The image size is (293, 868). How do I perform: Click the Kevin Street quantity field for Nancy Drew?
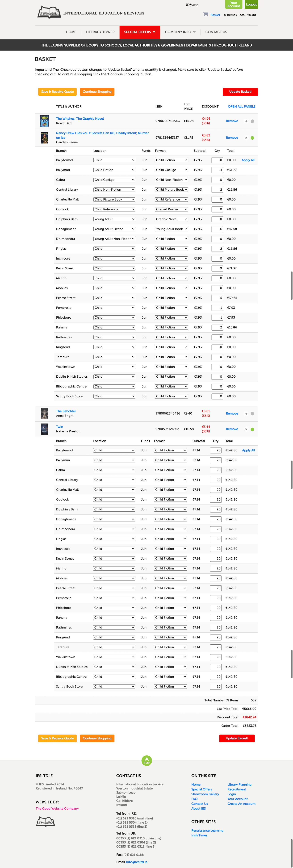(217, 269)
